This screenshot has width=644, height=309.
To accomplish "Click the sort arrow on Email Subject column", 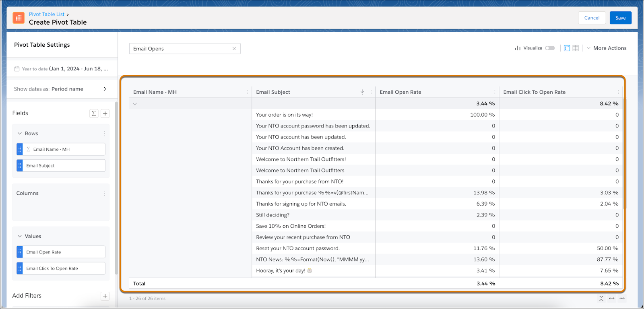I will click(x=362, y=92).
